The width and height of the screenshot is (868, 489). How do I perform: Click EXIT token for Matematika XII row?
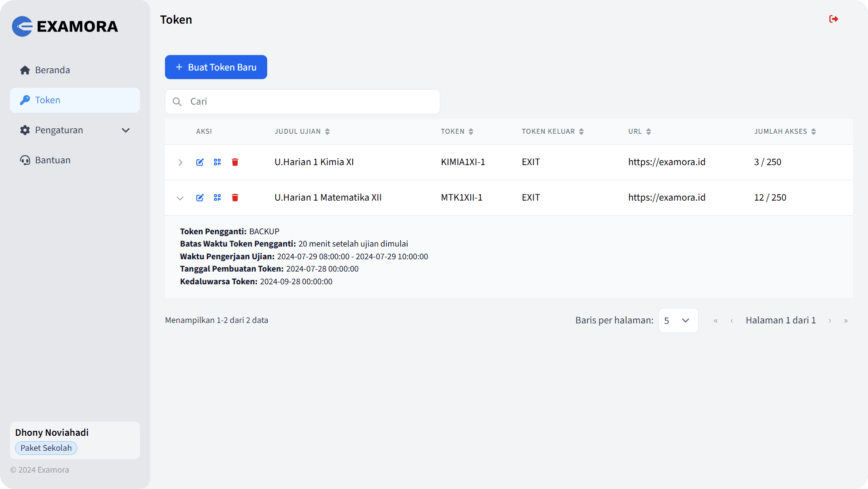click(x=530, y=197)
